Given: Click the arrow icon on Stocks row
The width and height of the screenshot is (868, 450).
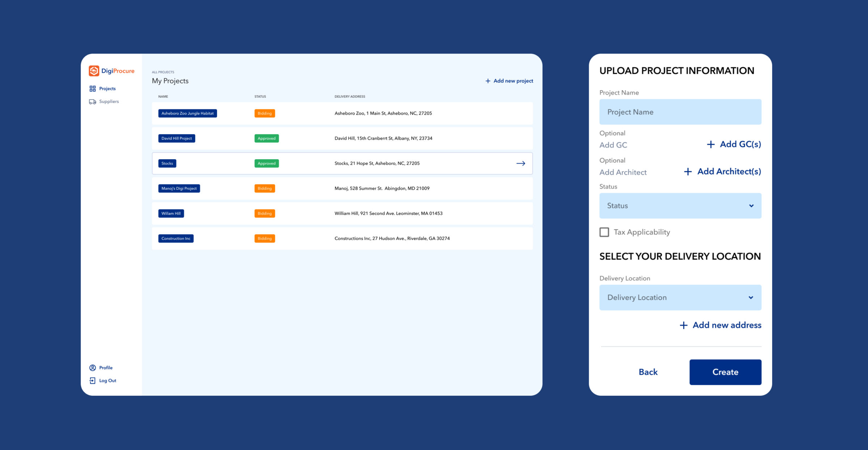Looking at the screenshot, I should [521, 164].
